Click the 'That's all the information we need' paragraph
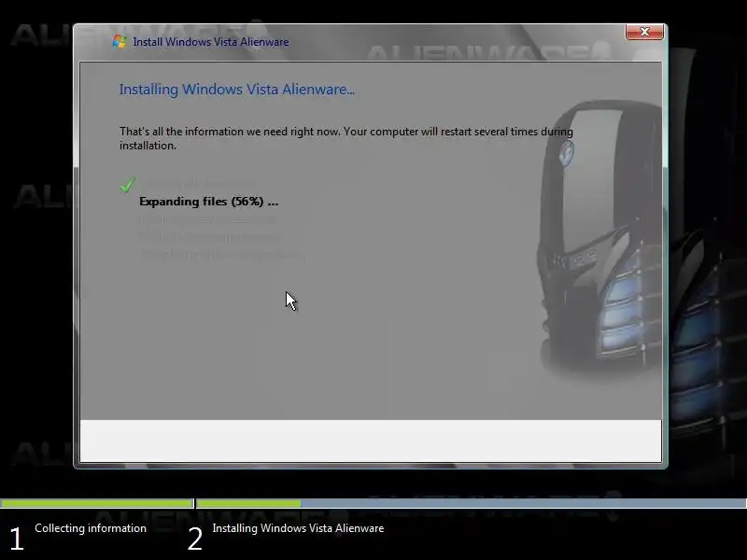747x560 pixels. (346, 138)
